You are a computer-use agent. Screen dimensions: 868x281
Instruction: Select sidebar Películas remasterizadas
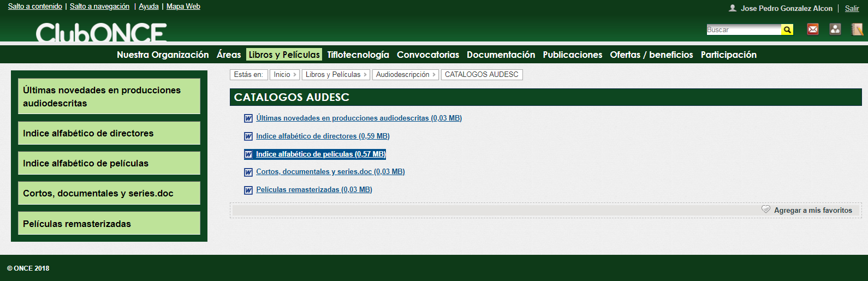click(109, 224)
